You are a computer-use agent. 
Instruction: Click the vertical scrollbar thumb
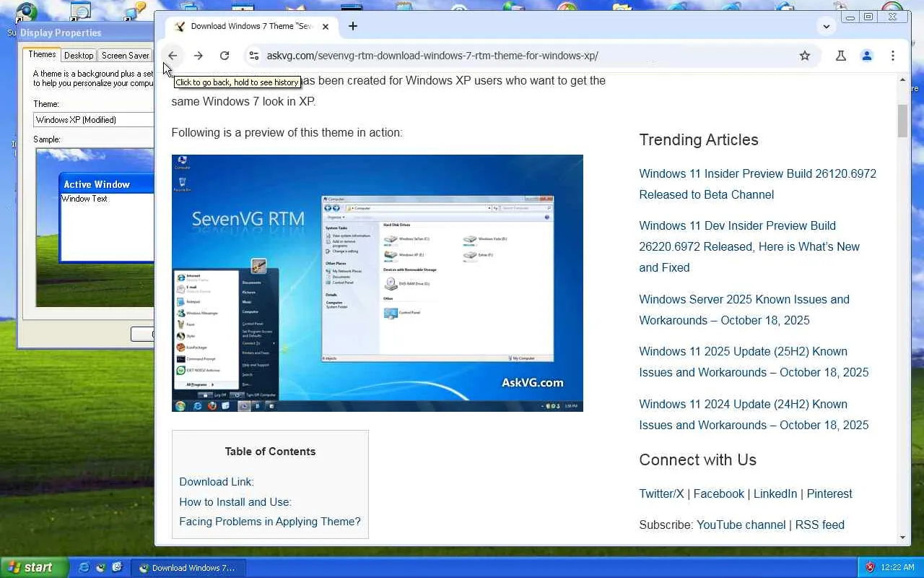coord(902,121)
